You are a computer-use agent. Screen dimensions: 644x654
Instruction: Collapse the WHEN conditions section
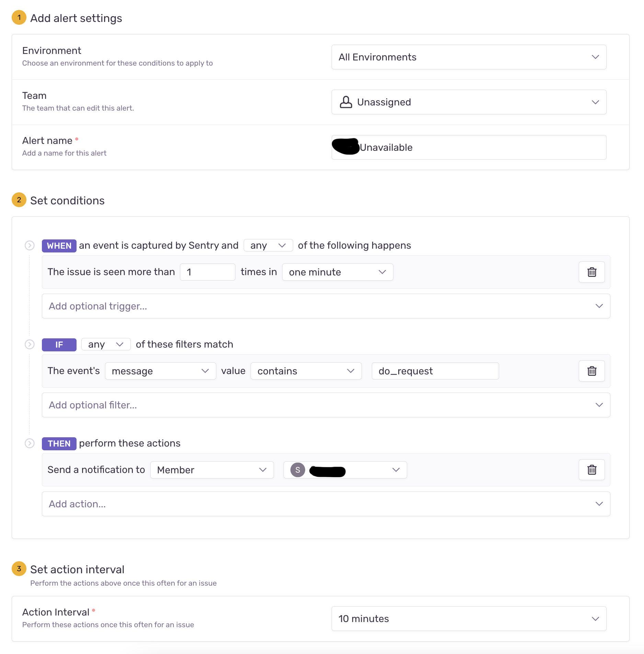(29, 245)
